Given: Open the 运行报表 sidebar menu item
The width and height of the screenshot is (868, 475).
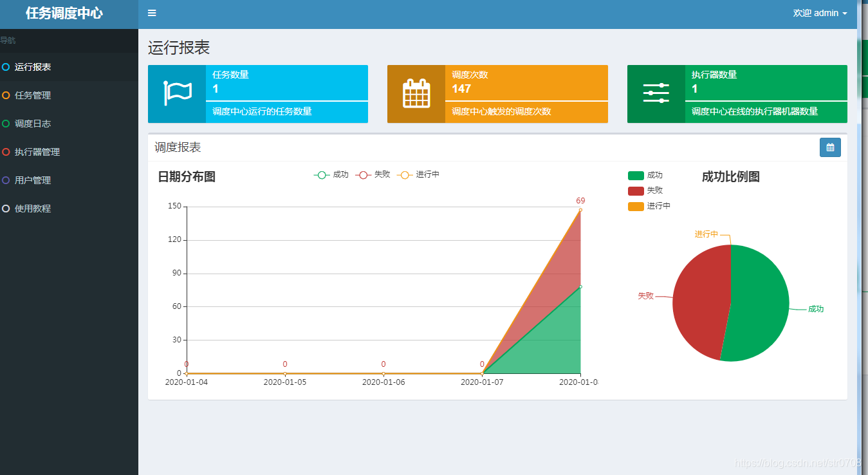Looking at the screenshot, I should pyautogui.click(x=69, y=67).
